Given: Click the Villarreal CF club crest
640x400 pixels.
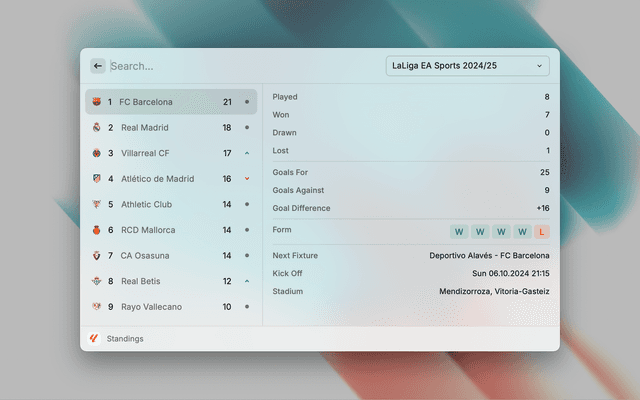Looking at the screenshot, I should 96,153.
